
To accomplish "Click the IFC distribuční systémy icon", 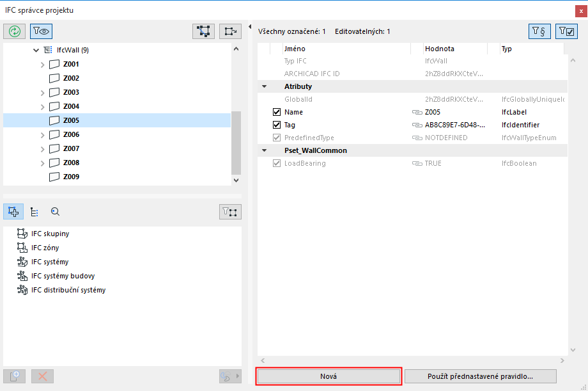I will click(x=22, y=290).
